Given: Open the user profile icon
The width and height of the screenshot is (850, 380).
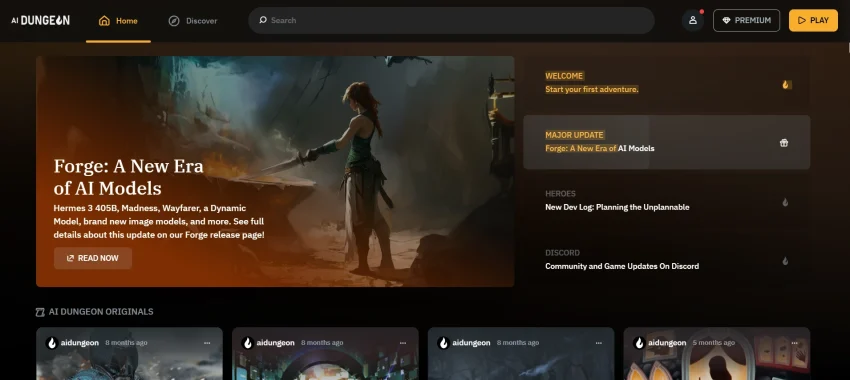Looking at the screenshot, I should (692, 20).
